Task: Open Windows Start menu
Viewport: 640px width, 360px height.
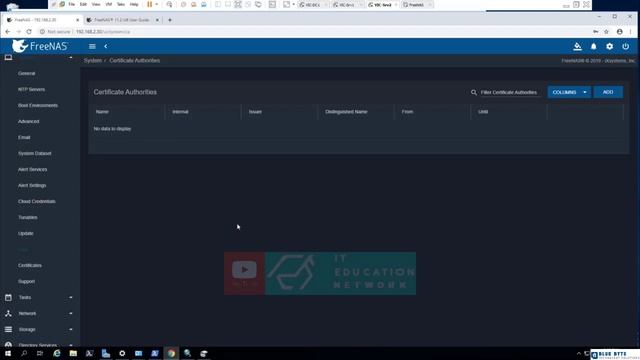Action: click(8, 353)
